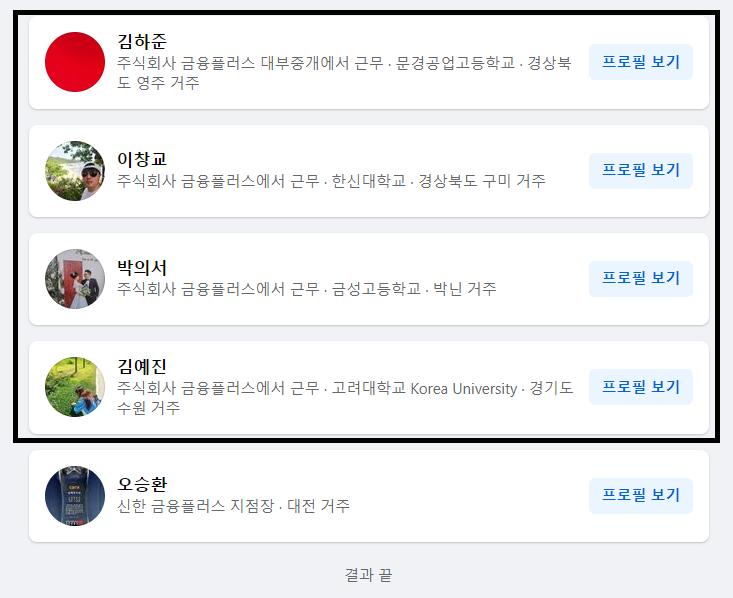Viewport: 733px width, 598px height.
Task: Click the 결과 끝 end-of-results text
Action: point(368,575)
